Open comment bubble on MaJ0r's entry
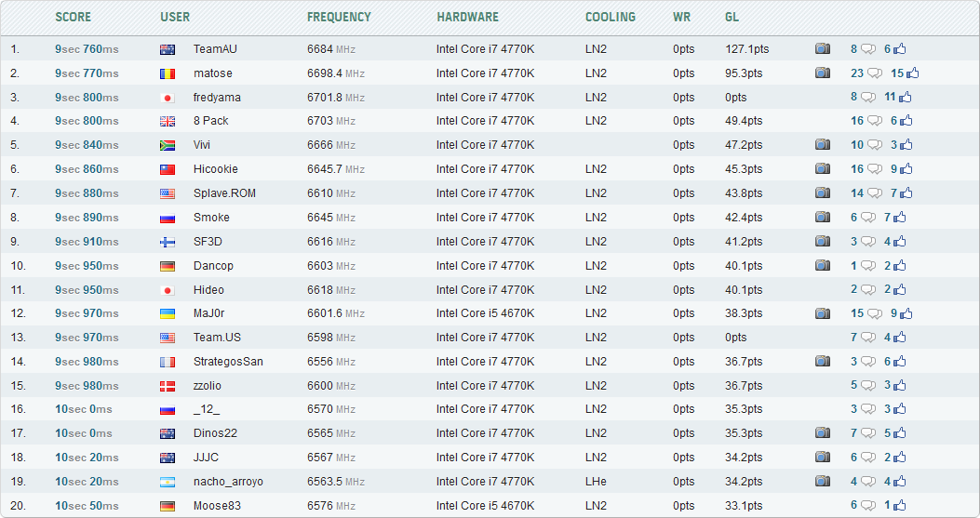Image resolution: width=980 pixels, height=518 pixels. tap(875, 313)
